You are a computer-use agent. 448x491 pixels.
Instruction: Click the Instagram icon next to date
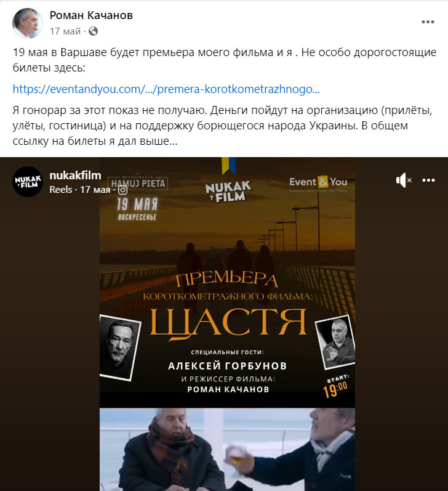[x=122, y=190]
